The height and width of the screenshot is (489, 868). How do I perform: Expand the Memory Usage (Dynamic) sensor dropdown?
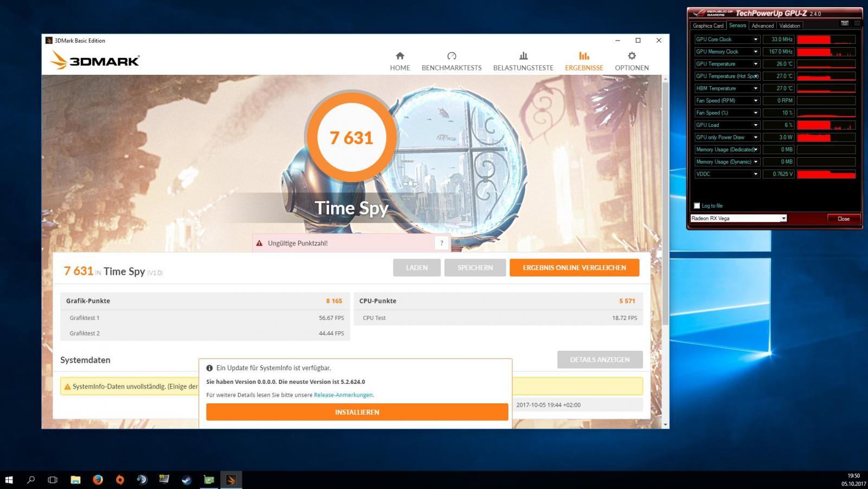tap(755, 162)
